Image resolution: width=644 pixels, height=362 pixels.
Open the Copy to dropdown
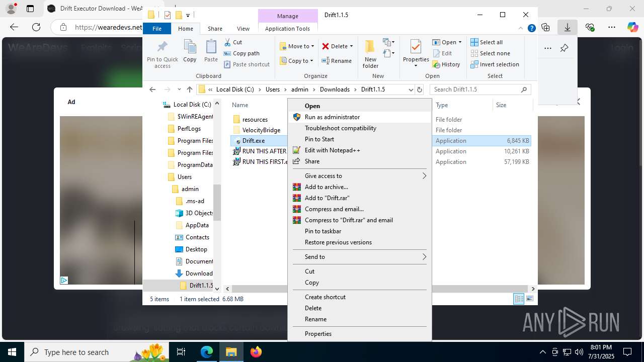tap(297, 61)
